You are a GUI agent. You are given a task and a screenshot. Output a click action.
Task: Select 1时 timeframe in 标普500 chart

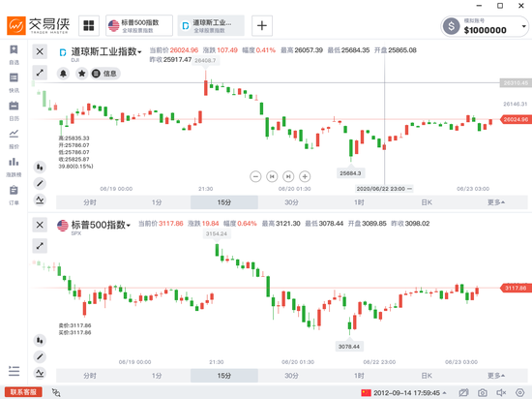(x=359, y=376)
